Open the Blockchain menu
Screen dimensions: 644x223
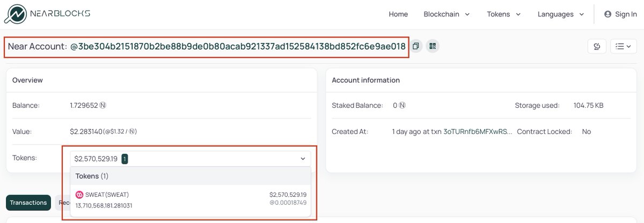[x=447, y=14]
